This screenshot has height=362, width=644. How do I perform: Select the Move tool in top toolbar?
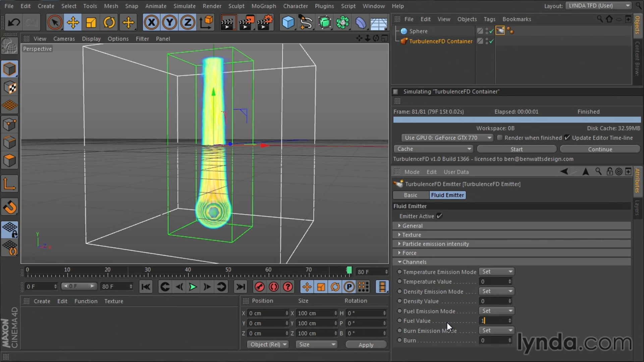coord(73,23)
